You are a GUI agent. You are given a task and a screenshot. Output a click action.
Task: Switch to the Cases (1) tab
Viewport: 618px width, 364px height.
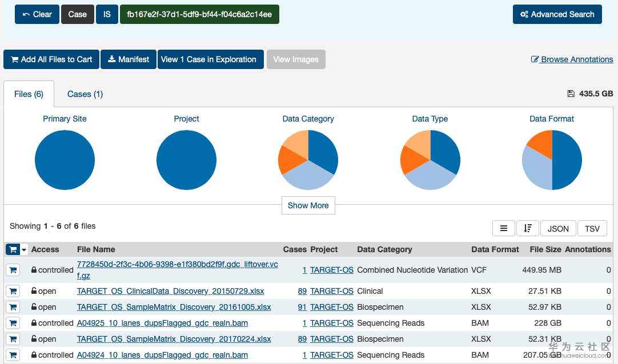pos(85,94)
